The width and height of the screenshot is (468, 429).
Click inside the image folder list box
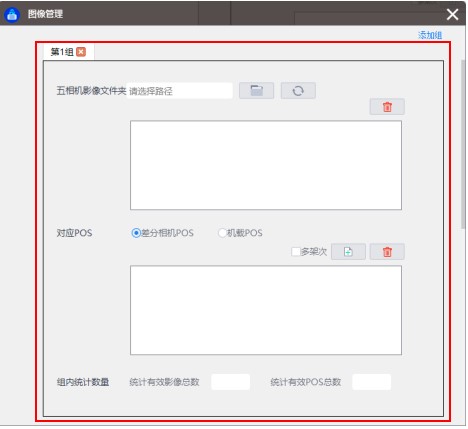(266, 165)
